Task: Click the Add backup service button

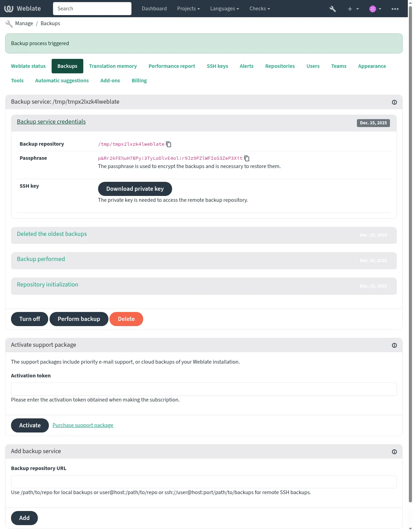Action: (24, 518)
